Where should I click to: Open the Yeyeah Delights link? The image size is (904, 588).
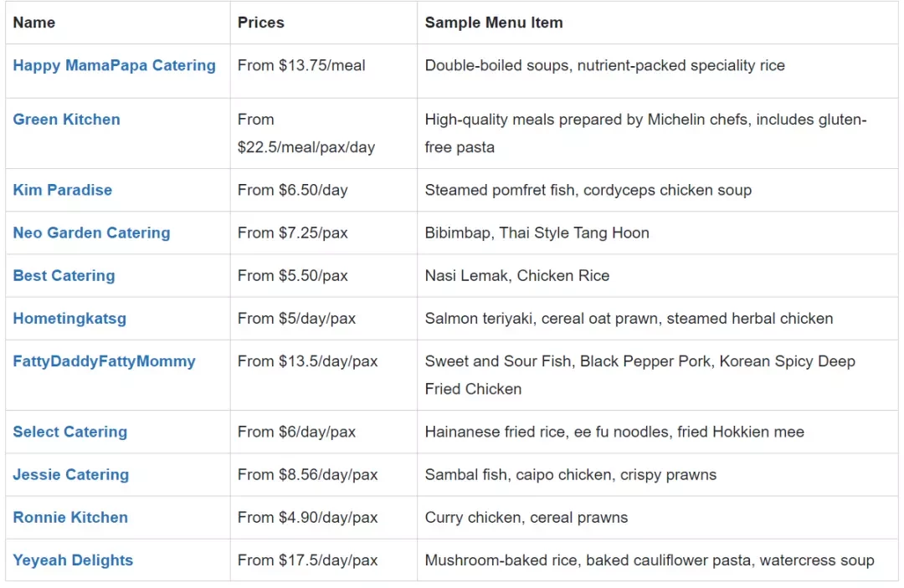click(73, 560)
